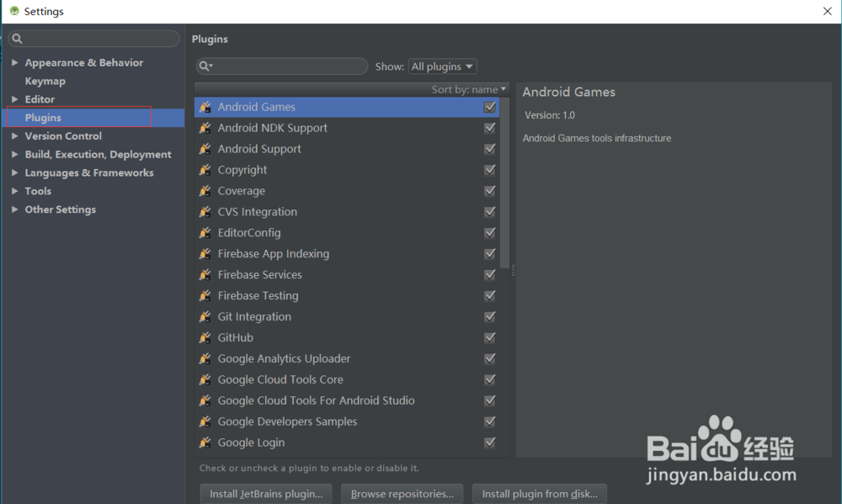Click the panel splitter grip handle
Image resolution: width=842 pixels, height=504 pixels.
click(513, 270)
